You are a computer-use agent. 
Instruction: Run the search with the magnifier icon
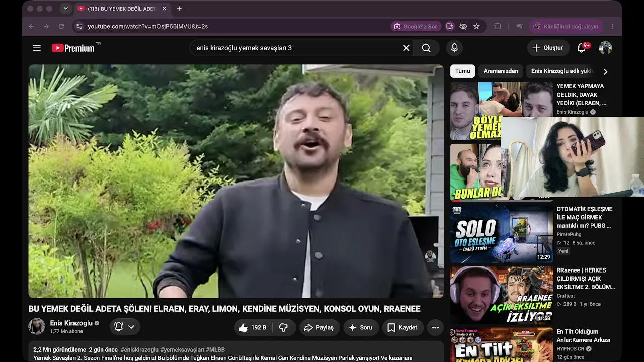coord(426,48)
